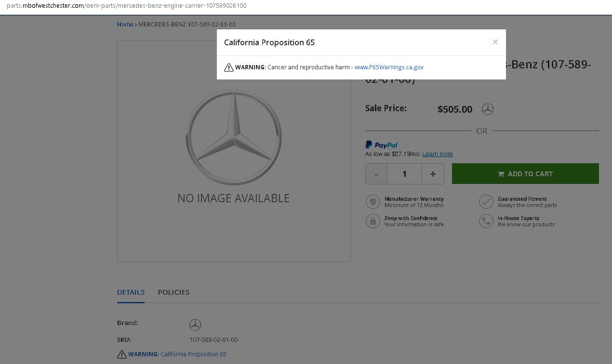Click the $505.00 sale price
The image size is (612, 364).
[455, 109]
